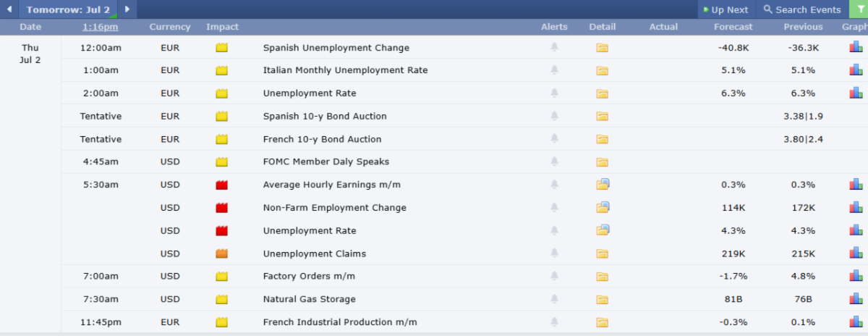Open detail folder for Natural Gas Storage
868x336 pixels.
point(602,299)
